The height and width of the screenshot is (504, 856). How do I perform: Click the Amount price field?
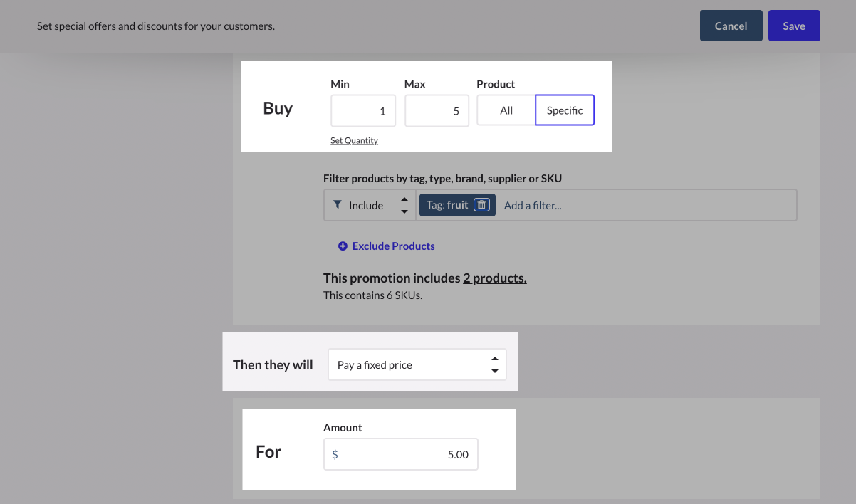[401, 454]
